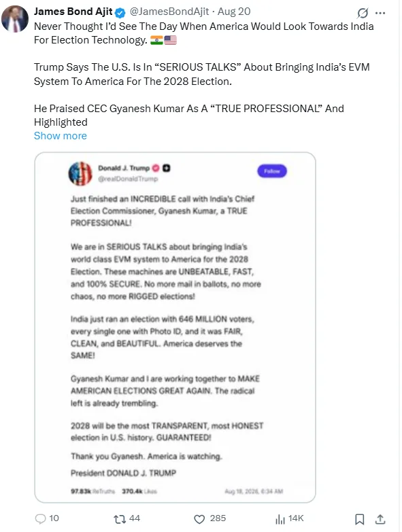Click the Donald J. Trump avatar in image
402x532 pixels.
tap(80, 173)
